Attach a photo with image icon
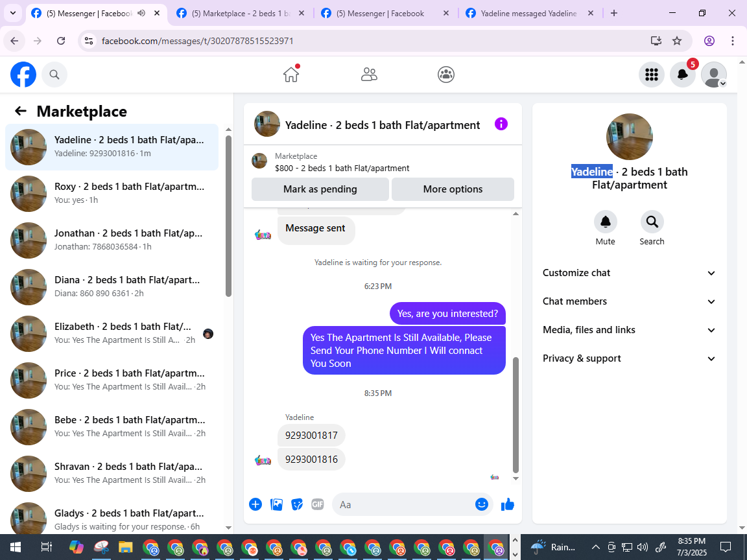 276,504
